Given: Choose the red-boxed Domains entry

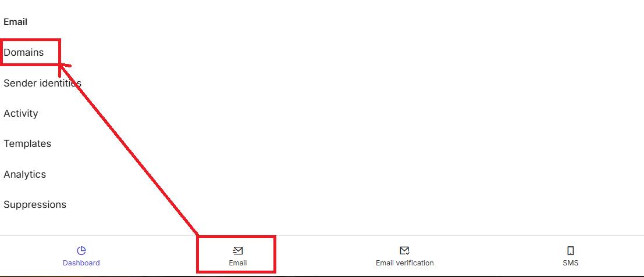Looking at the screenshot, I should point(31,52).
